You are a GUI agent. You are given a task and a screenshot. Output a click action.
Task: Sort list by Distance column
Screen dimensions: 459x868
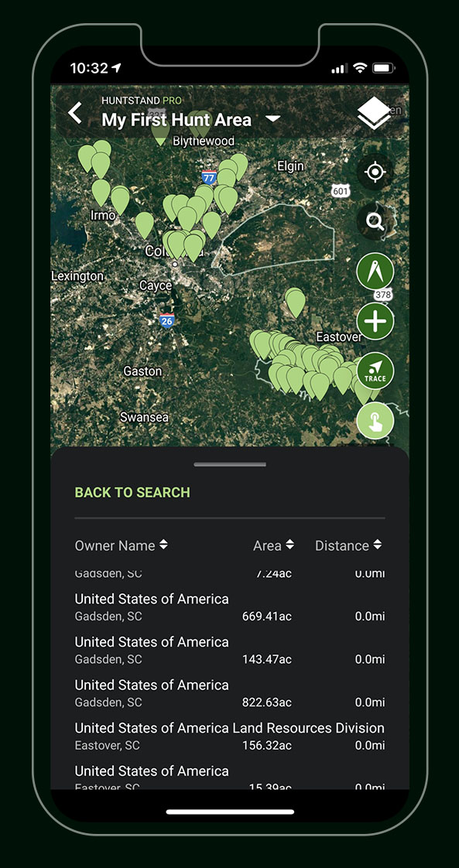point(348,545)
